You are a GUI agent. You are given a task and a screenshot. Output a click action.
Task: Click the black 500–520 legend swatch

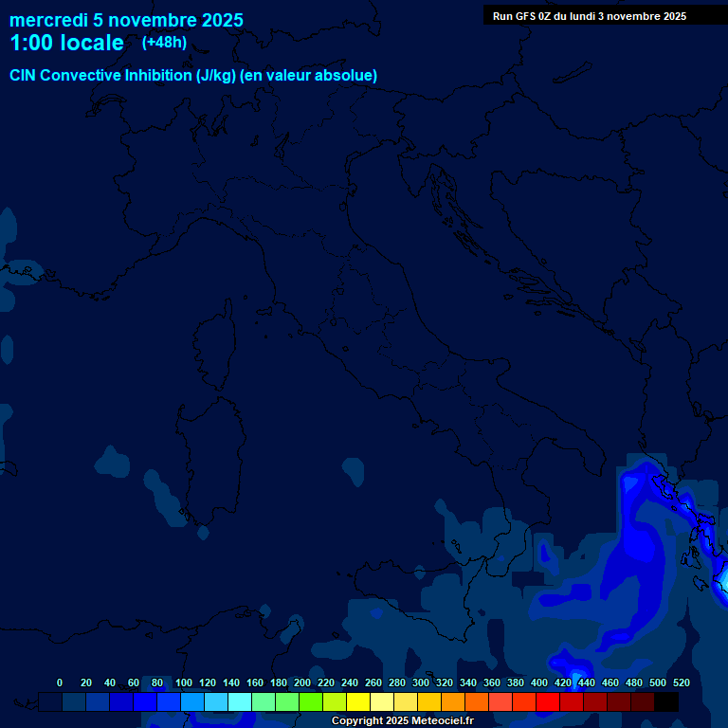666,701
